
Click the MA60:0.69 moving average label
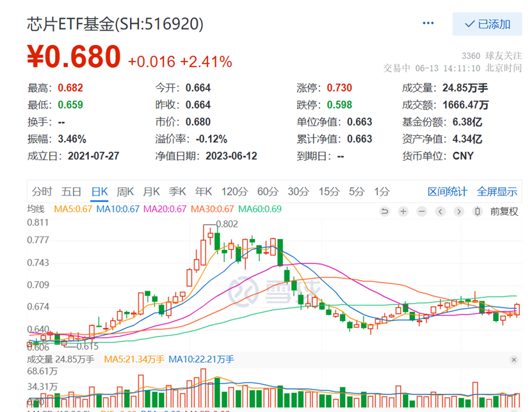(x=260, y=209)
